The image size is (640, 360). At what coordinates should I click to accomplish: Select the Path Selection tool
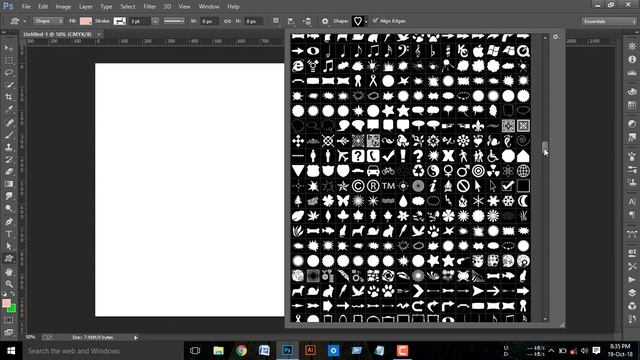[x=9, y=246]
